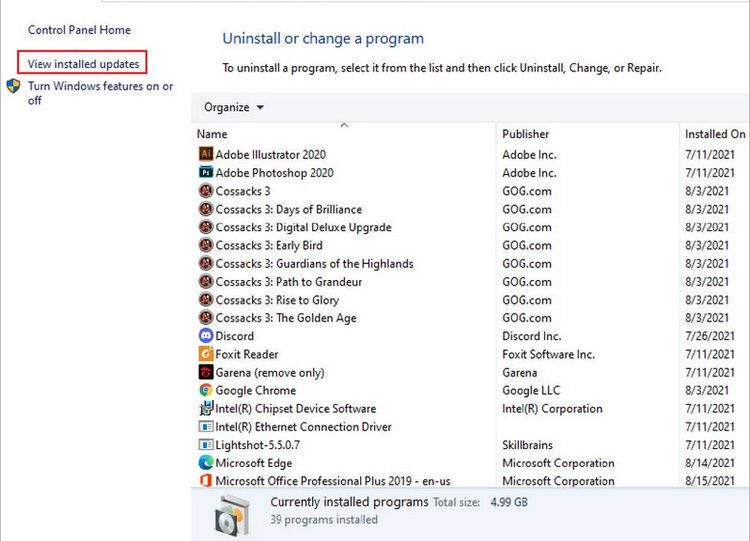Select Cossacks 3: Rise to Glory name

(277, 300)
